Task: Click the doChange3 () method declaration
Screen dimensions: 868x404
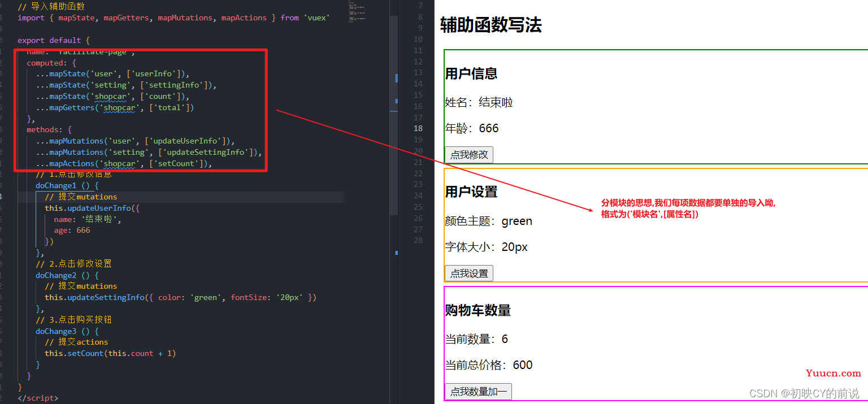Action: pos(67,332)
